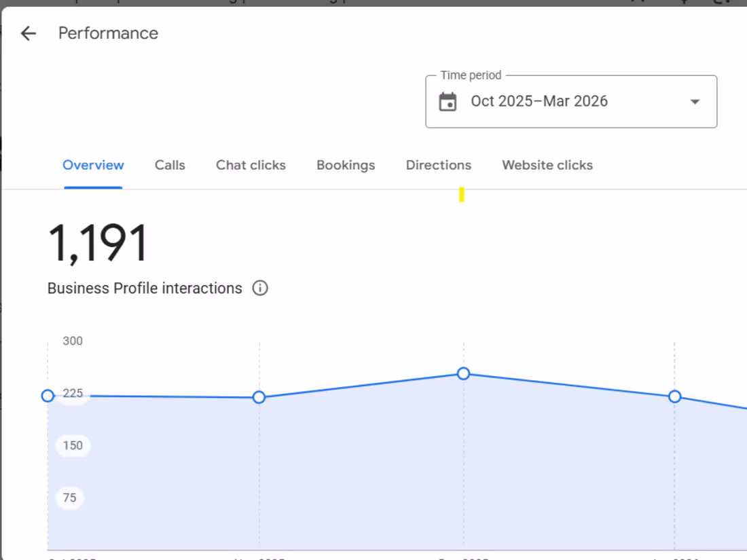Click the calendar icon in Time period
The width and height of the screenshot is (747, 560).
click(x=448, y=102)
